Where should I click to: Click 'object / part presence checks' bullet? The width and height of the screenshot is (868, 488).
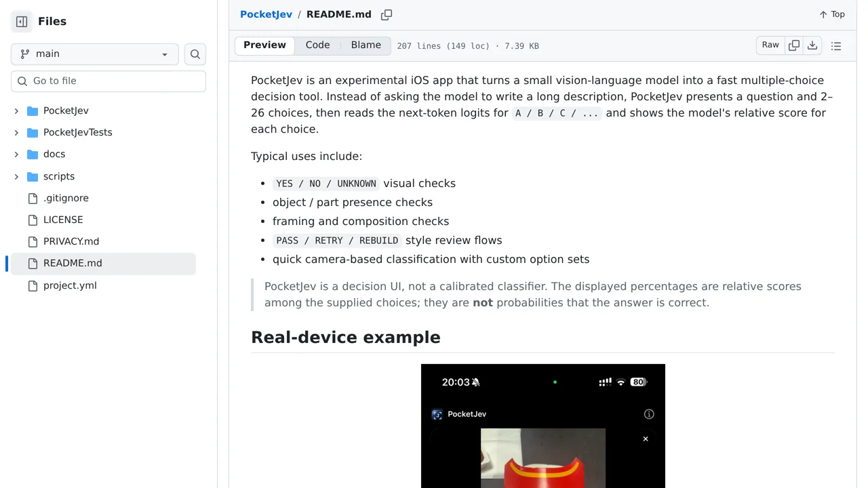click(353, 202)
